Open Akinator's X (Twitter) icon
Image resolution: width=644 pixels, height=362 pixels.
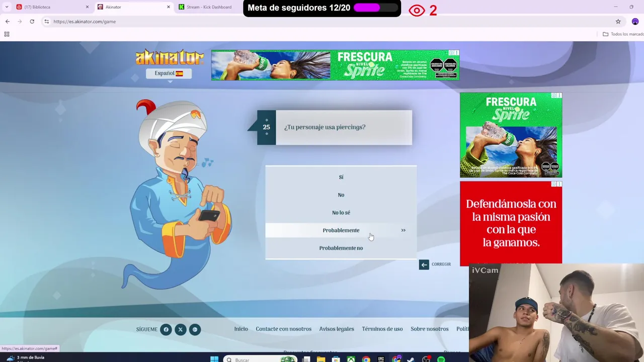point(180,330)
